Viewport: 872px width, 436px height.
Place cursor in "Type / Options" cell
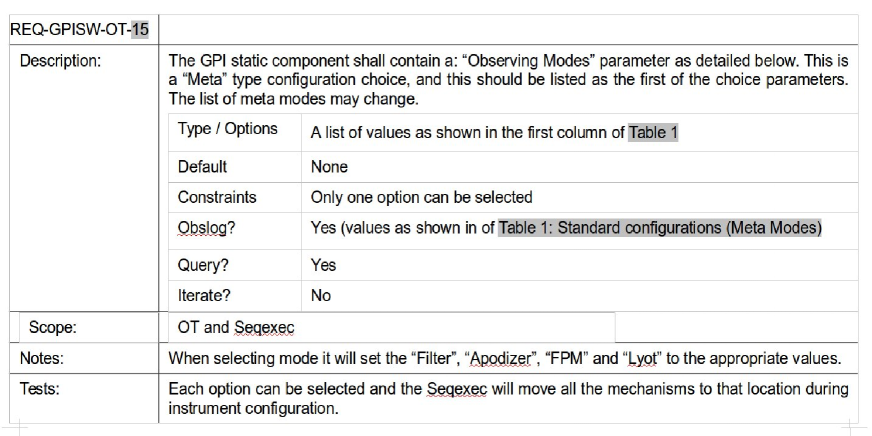coord(227,129)
